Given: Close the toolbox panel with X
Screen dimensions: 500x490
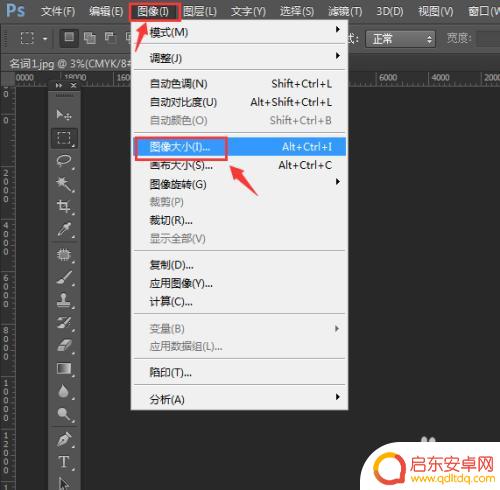Looking at the screenshot, I should 74,86.
